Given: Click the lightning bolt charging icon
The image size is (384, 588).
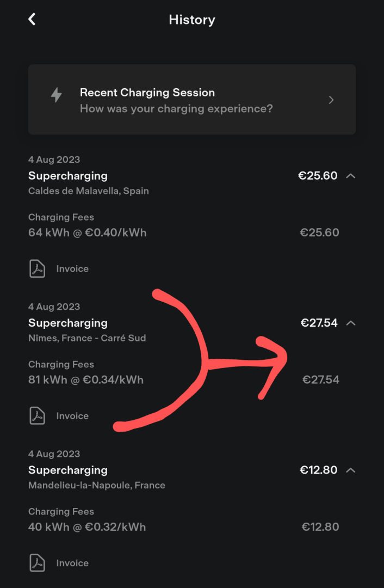Looking at the screenshot, I should click(x=57, y=95).
